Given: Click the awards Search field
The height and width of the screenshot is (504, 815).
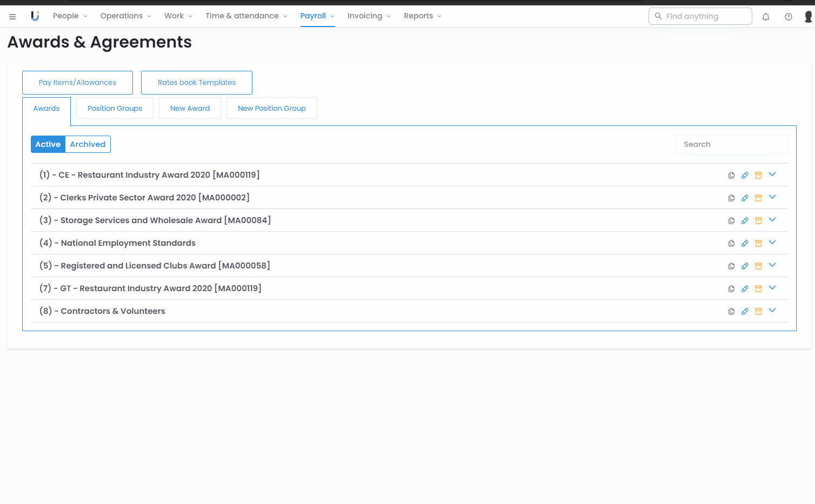Looking at the screenshot, I should pos(731,144).
